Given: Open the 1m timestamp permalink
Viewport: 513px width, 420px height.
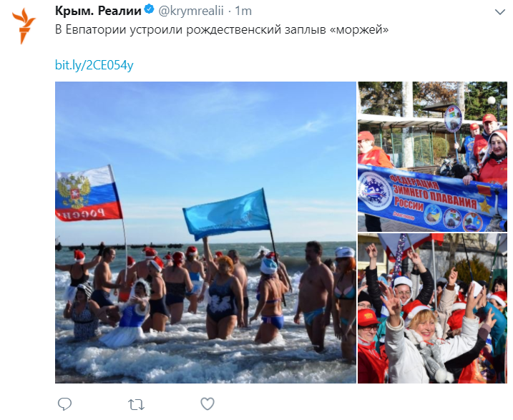Looking at the screenshot, I should 243,11.
